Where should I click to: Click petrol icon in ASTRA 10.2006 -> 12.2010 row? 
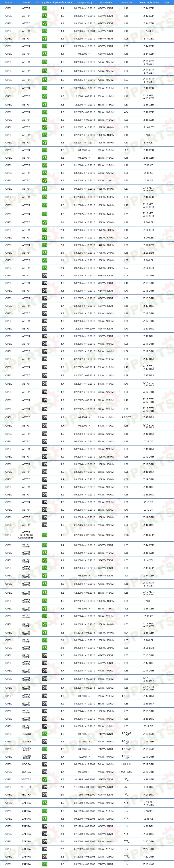tap(44, 88)
